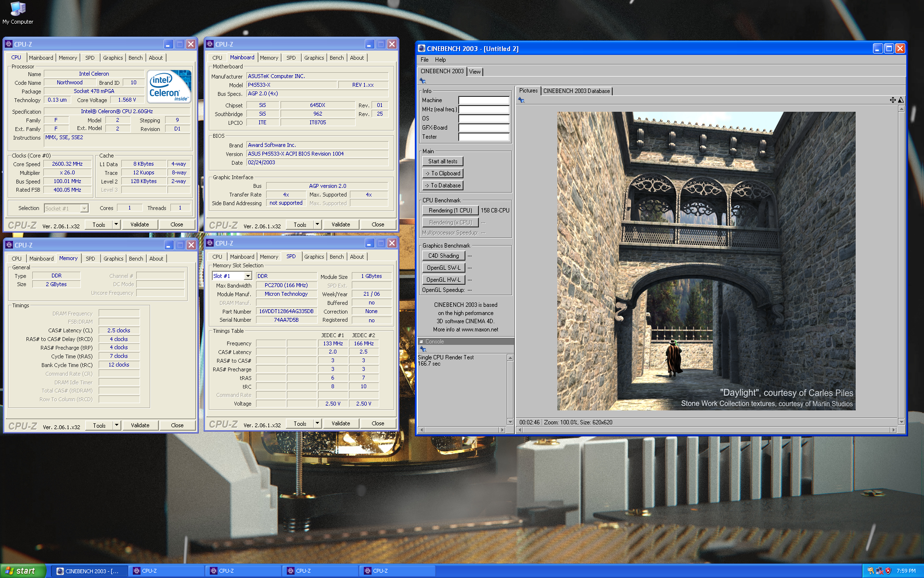The image size is (924, 578).
Task: Click the Intel Celeron inside logo
Action: click(x=169, y=86)
